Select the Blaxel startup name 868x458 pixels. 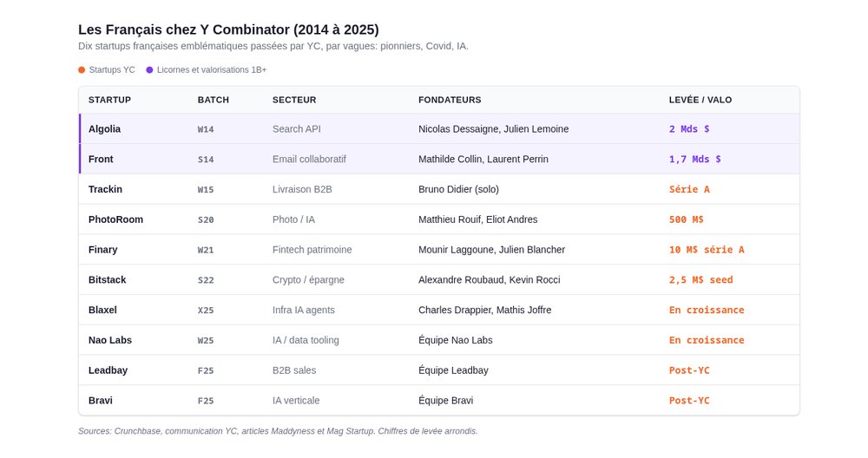coord(102,310)
